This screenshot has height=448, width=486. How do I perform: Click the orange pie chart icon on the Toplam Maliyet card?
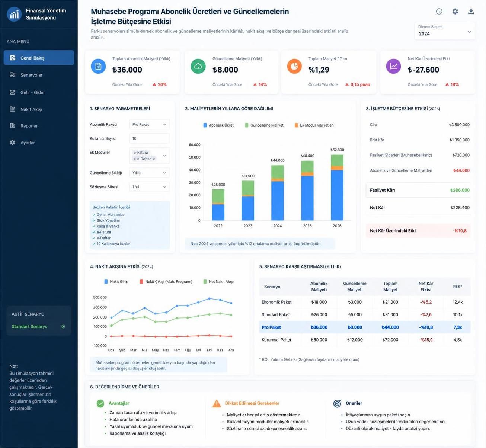click(294, 66)
